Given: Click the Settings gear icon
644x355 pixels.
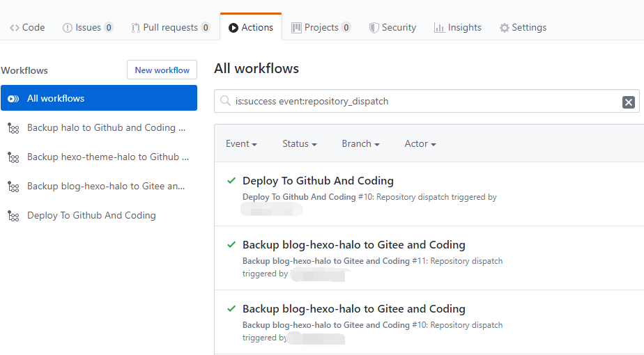Looking at the screenshot, I should point(504,28).
